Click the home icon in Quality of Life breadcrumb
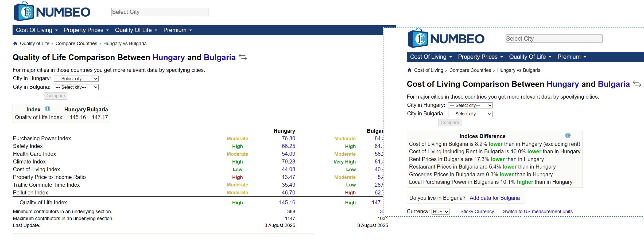This screenshot has height=246, width=644. tap(15, 44)
